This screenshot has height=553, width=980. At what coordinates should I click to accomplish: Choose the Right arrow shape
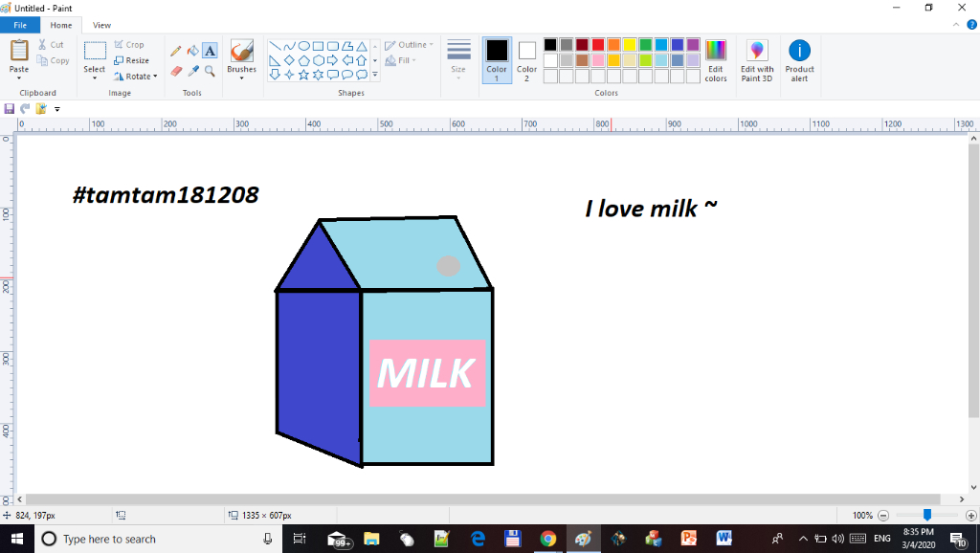pos(332,60)
